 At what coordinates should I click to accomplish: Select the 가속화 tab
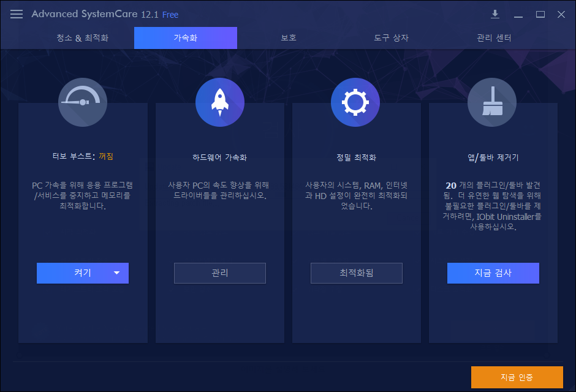pyautogui.click(x=186, y=38)
